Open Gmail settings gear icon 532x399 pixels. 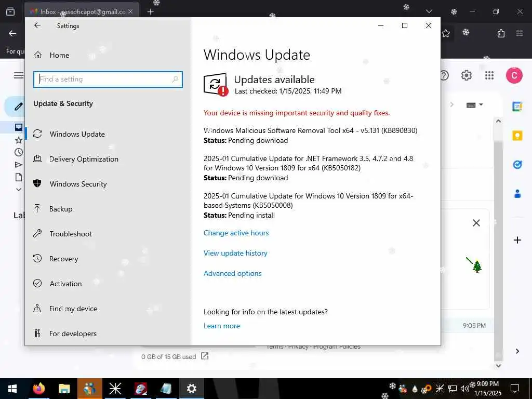point(467,75)
